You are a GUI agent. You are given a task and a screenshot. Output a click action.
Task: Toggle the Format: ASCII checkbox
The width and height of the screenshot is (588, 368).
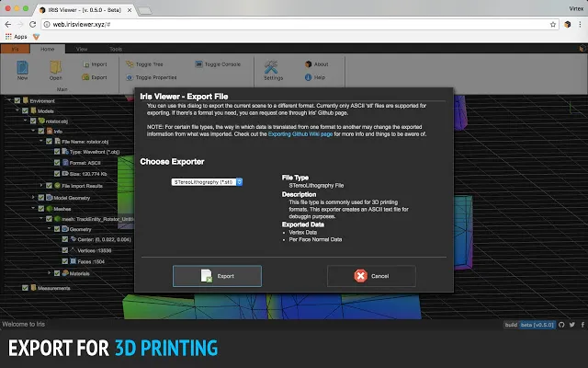tap(57, 163)
